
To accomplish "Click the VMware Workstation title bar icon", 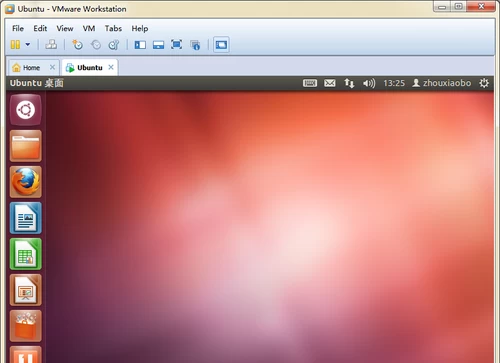I will click(10, 9).
